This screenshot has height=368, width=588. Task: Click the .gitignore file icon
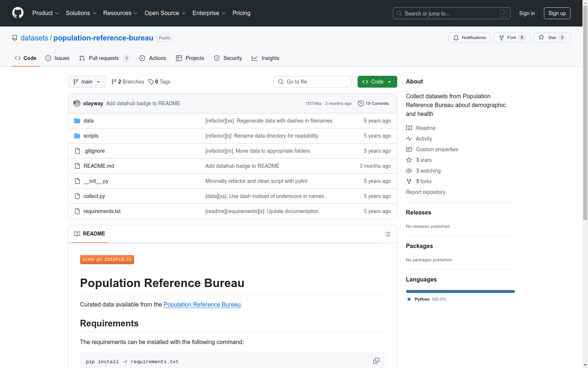tap(77, 151)
